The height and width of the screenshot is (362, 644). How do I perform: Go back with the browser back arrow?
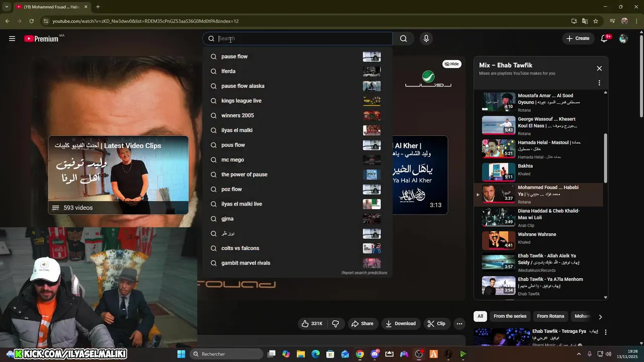click(x=7, y=21)
